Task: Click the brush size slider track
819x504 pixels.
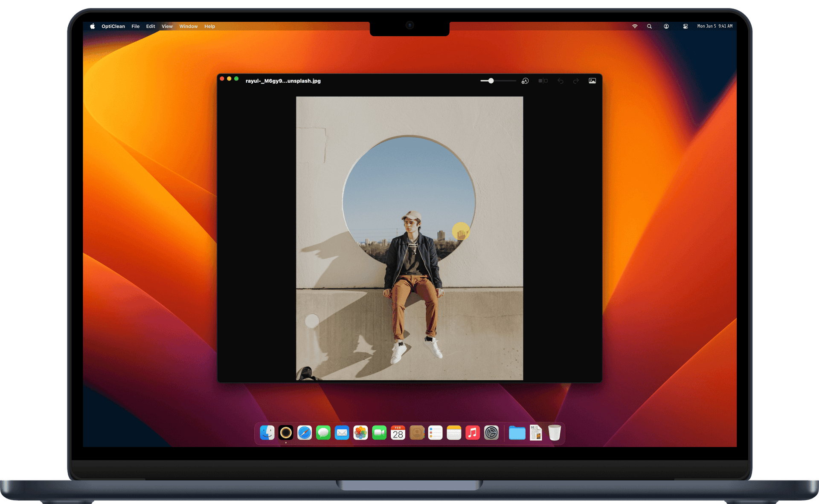Action: click(x=504, y=81)
